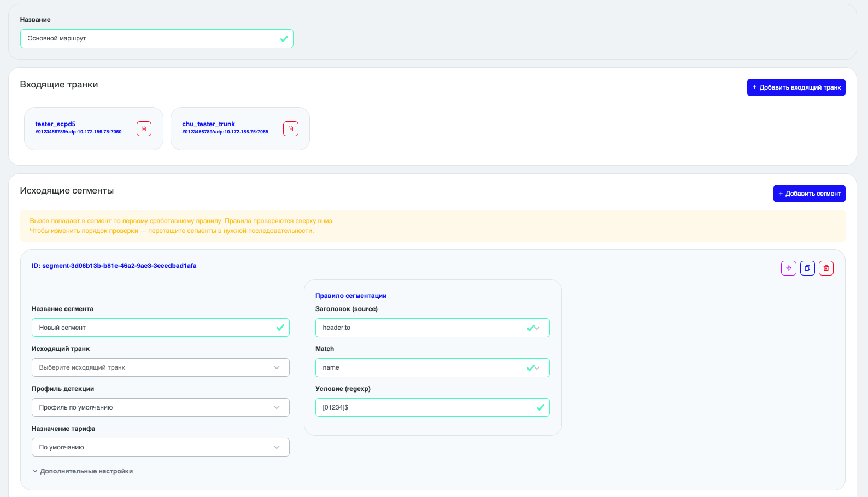Image resolution: width=868 pixels, height=497 pixels.
Task: Open the tester_scpd5 trunk link
Action: coord(55,124)
